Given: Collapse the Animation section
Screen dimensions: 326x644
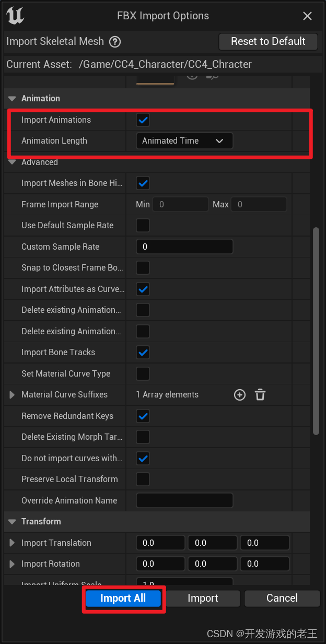Looking at the screenshot, I should pyautogui.click(x=12, y=98).
